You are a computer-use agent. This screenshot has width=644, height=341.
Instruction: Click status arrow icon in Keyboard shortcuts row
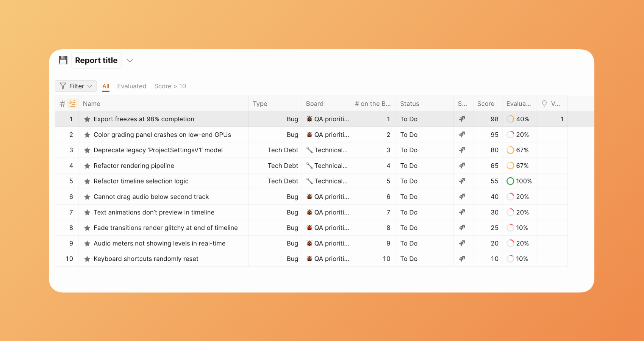click(462, 259)
